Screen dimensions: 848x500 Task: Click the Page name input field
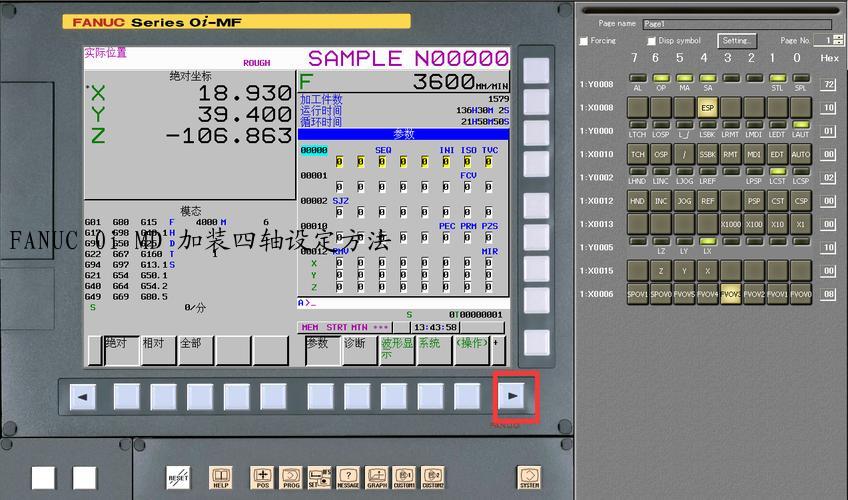[737, 24]
